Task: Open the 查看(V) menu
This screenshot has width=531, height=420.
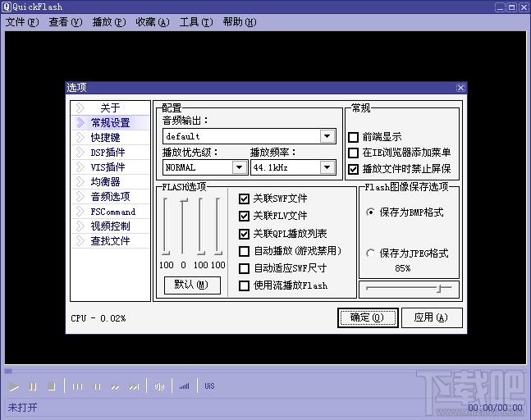Action: [x=66, y=22]
